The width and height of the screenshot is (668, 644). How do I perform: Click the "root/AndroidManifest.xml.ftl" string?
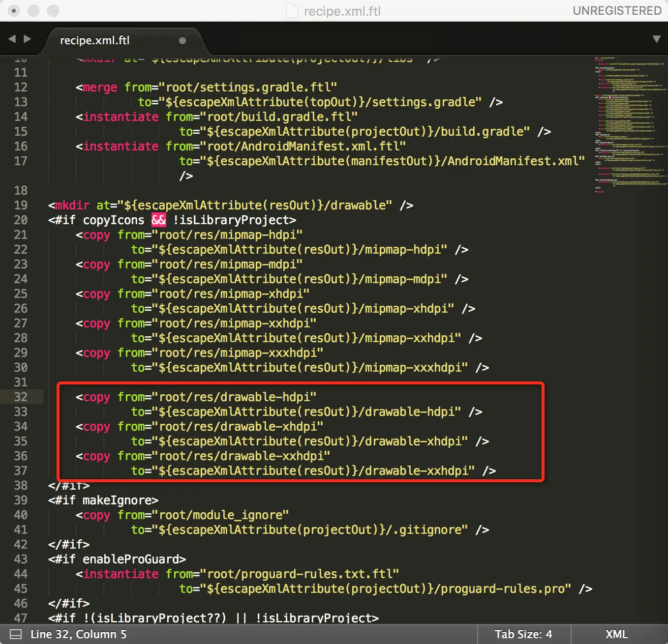[x=303, y=146]
